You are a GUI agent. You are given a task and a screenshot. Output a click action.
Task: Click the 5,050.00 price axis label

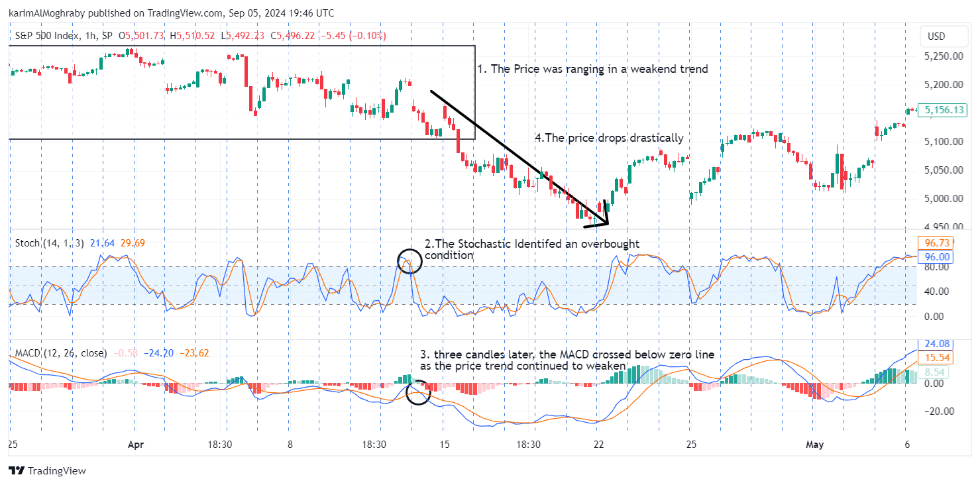point(944,170)
